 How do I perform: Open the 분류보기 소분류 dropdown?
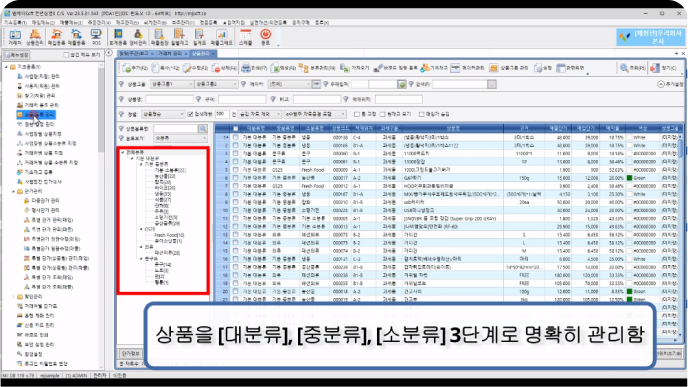(180, 138)
